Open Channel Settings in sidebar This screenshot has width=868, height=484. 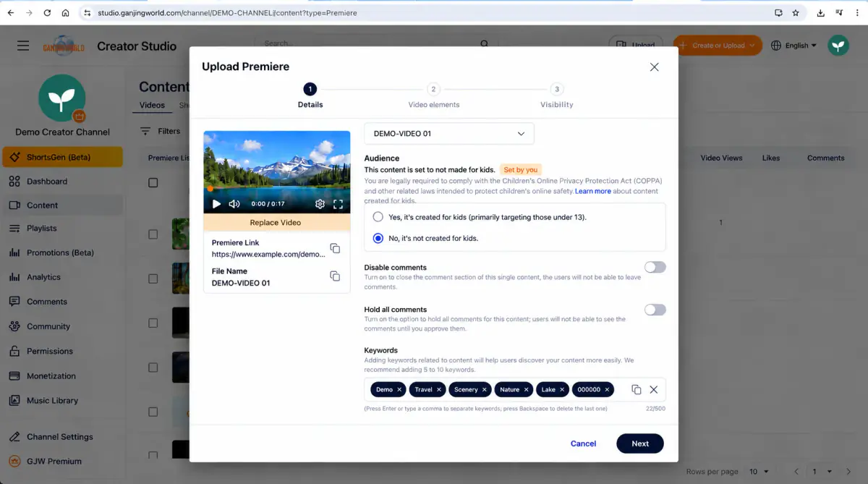pos(62,437)
